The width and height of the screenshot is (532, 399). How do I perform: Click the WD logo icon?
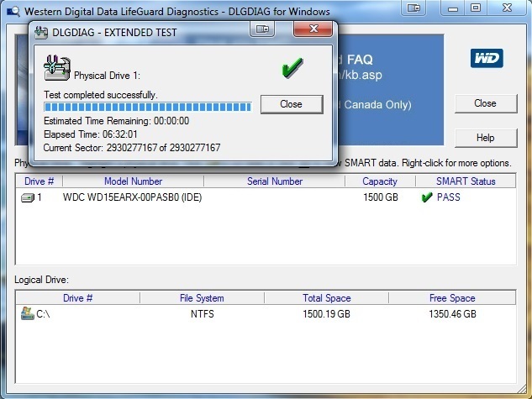(x=487, y=58)
